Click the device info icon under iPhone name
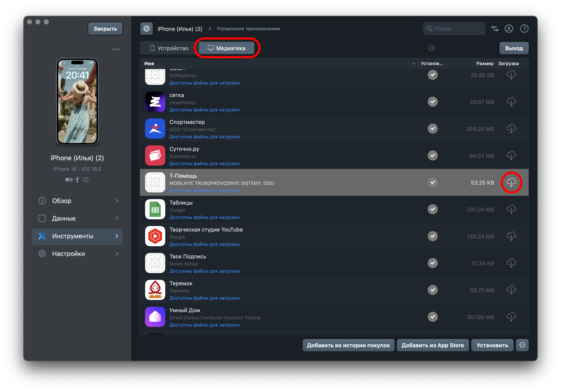Screen dimensions: 561x392 [86, 180]
